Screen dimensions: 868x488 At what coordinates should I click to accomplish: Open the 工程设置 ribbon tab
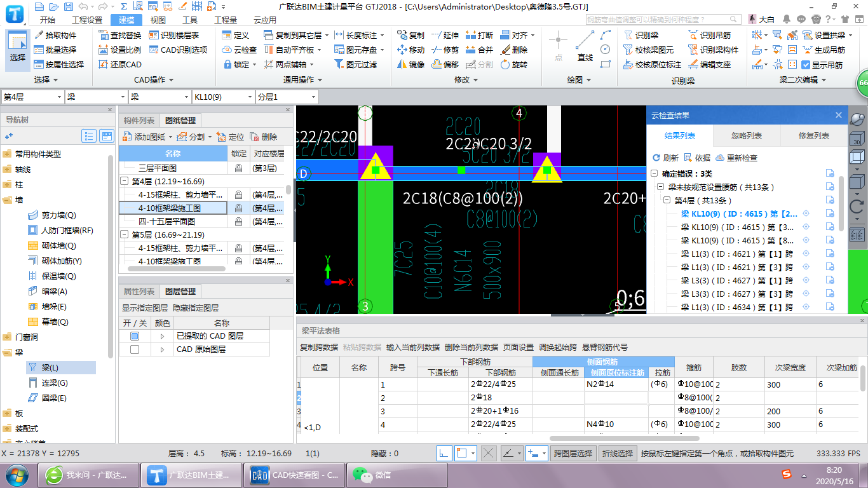[87, 20]
